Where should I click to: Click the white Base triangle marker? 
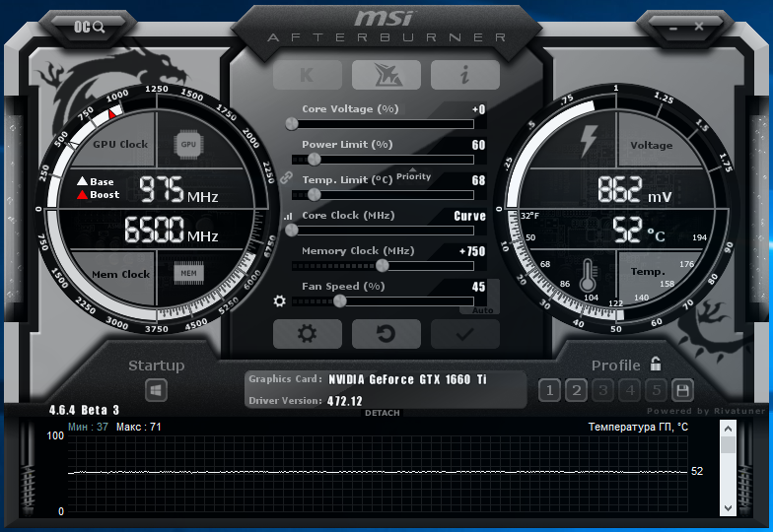83,181
